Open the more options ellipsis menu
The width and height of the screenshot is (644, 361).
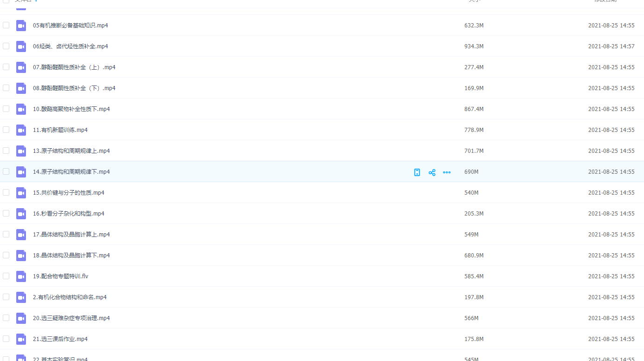pyautogui.click(x=447, y=172)
